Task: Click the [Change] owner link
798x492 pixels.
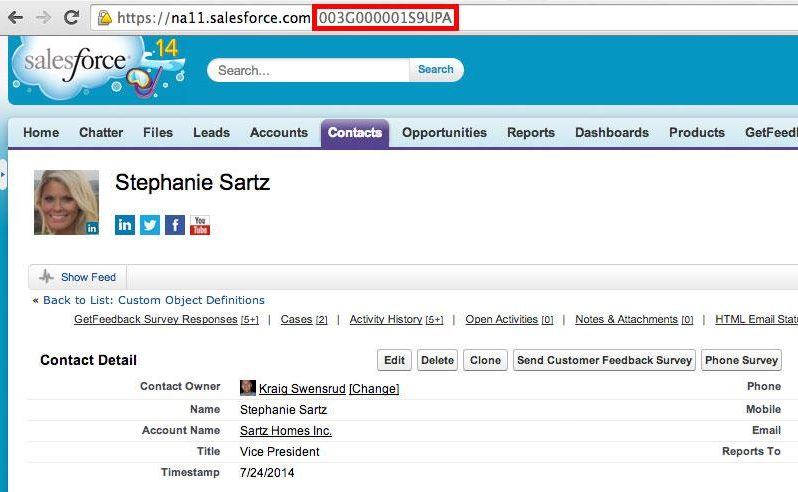Action: 374,389
